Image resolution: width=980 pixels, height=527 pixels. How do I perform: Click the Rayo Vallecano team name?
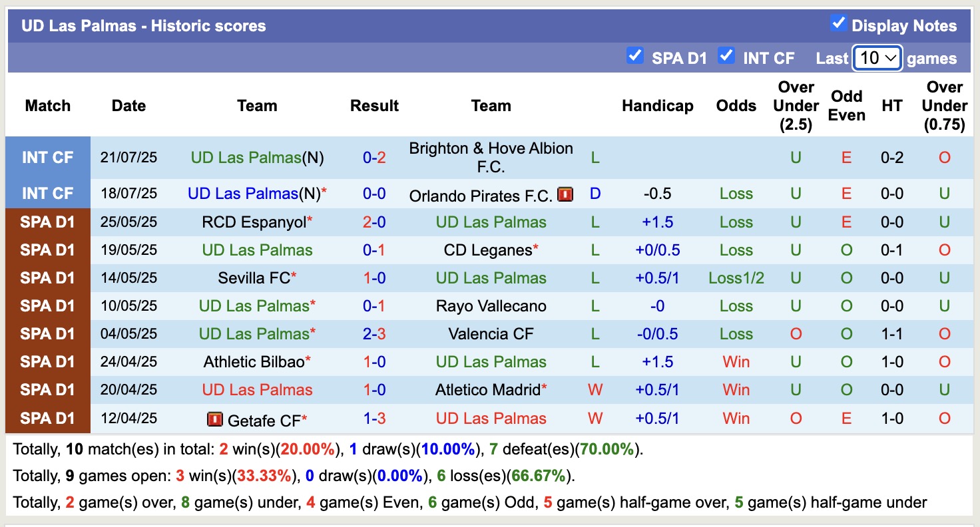click(x=491, y=306)
